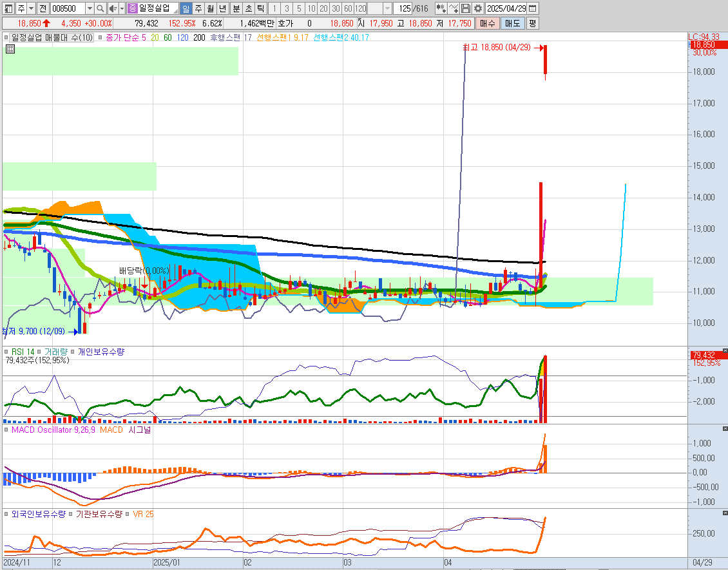Viewport: 728px width, 570px height.
Task: Choose the 120 interval button
Action: point(361,8)
